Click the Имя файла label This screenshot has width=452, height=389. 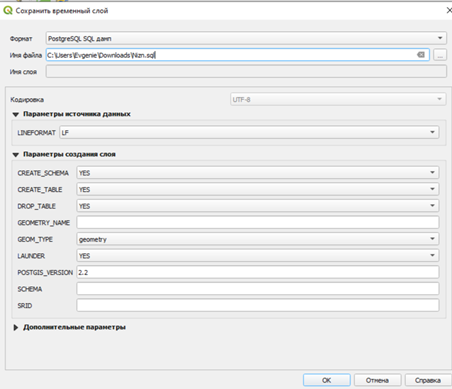tap(26, 55)
